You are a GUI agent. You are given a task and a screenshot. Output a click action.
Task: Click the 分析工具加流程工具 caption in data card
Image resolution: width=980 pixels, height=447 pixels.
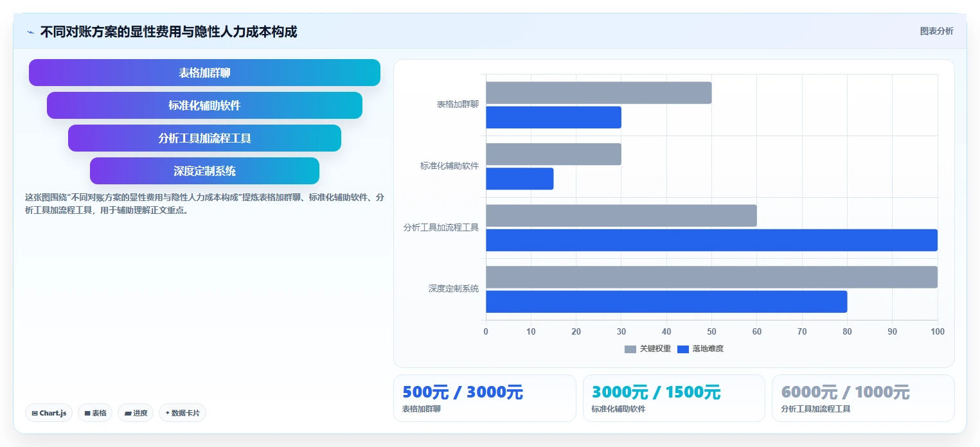coord(815,409)
